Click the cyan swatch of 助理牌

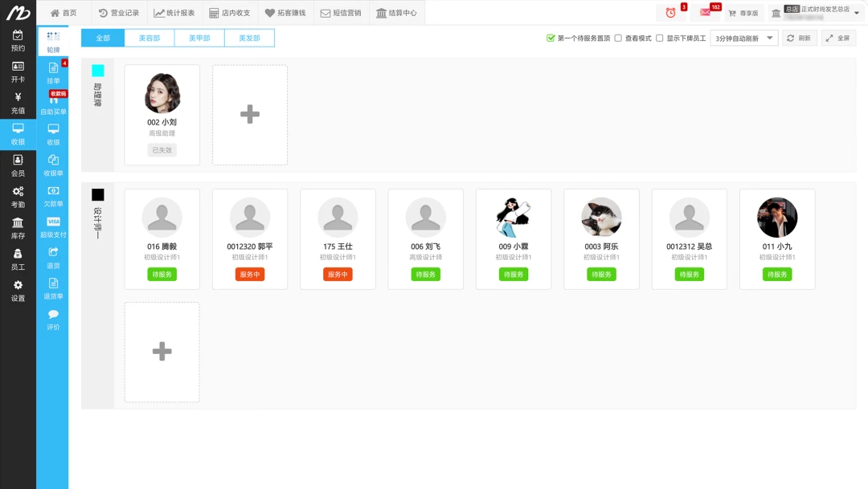coord(98,71)
